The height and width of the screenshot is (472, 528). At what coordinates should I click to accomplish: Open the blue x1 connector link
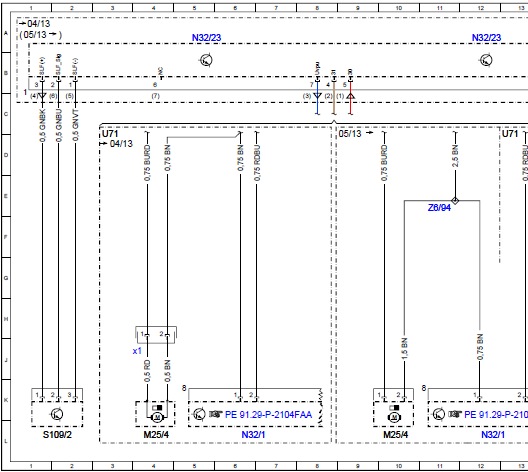(x=137, y=351)
